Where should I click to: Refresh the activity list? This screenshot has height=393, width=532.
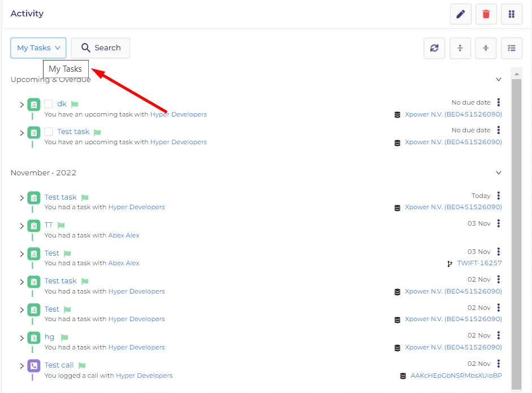pyautogui.click(x=434, y=48)
